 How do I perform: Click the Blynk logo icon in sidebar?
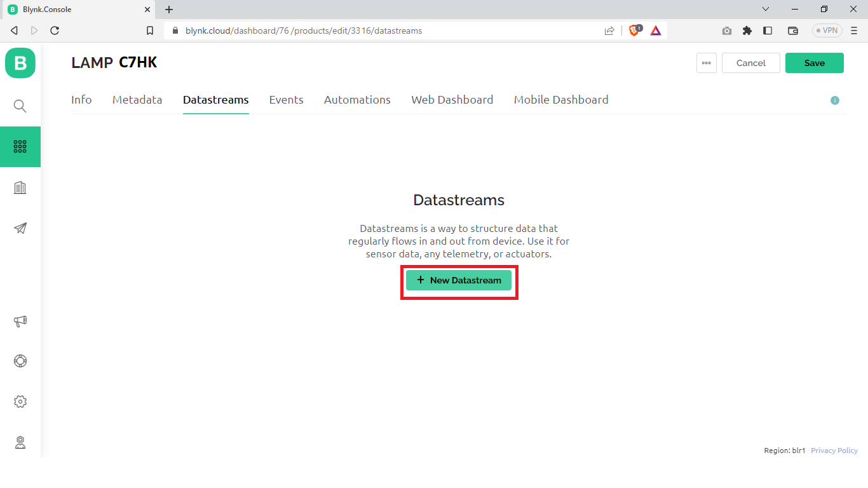tap(20, 63)
